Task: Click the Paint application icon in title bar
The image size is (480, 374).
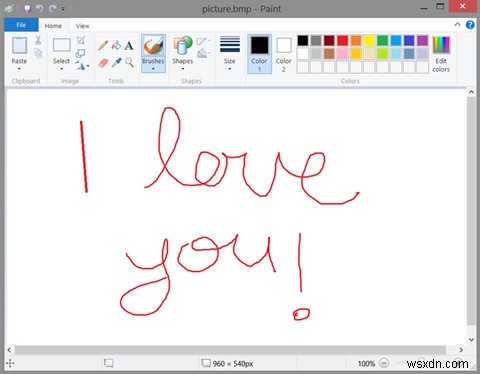Action: [9, 8]
